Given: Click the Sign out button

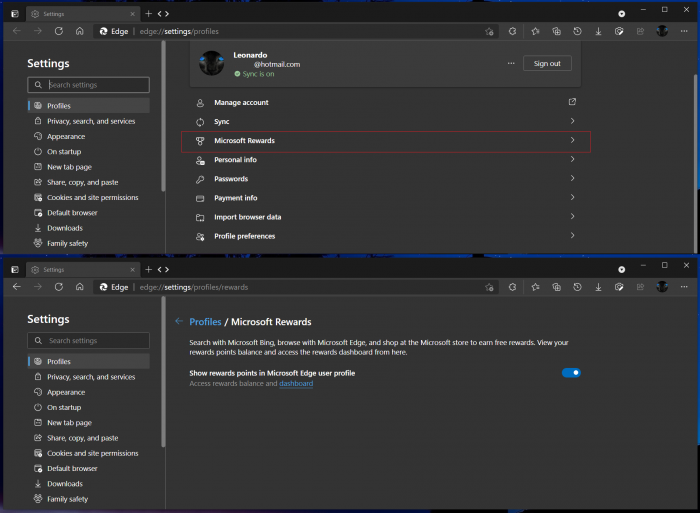Looking at the screenshot, I should point(547,63).
